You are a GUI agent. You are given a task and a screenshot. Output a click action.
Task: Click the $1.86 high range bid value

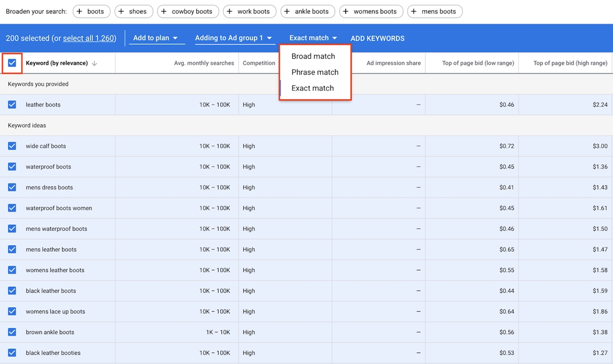click(600, 311)
